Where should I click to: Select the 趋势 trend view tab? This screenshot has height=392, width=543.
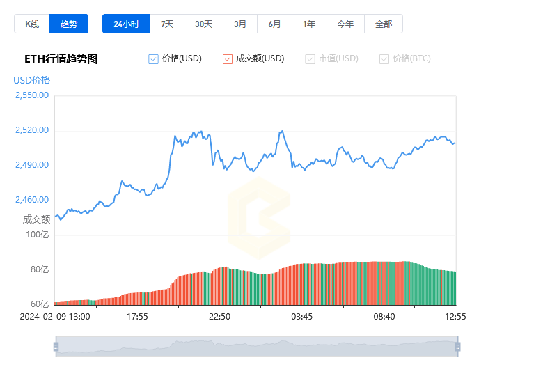(69, 24)
